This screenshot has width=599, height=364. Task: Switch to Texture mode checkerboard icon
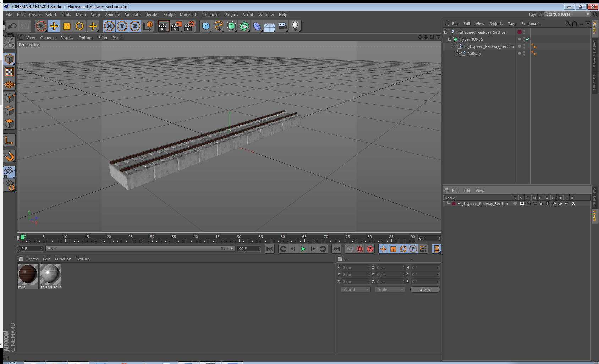click(10, 72)
